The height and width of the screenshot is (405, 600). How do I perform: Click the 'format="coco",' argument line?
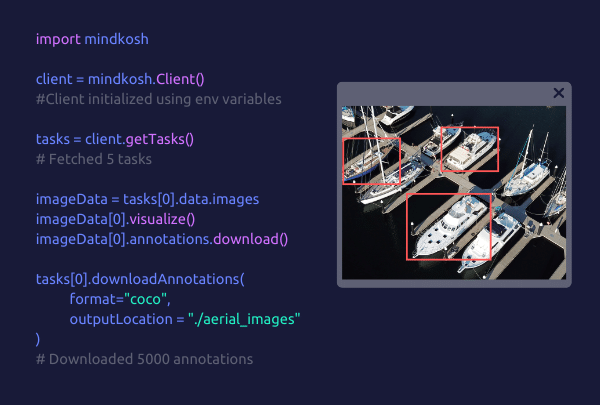tap(120, 299)
